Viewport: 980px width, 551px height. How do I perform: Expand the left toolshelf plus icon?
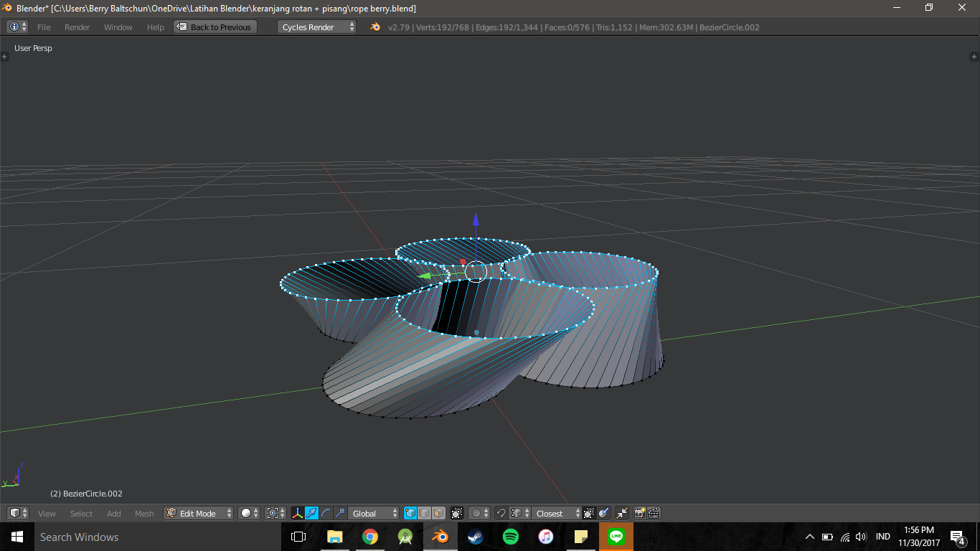tap(4, 56)
